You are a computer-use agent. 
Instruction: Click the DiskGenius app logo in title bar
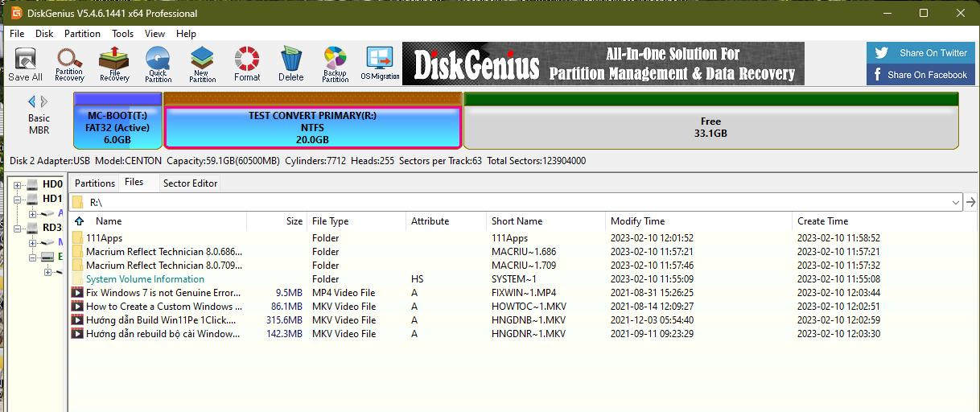click(x=16, y=13)
